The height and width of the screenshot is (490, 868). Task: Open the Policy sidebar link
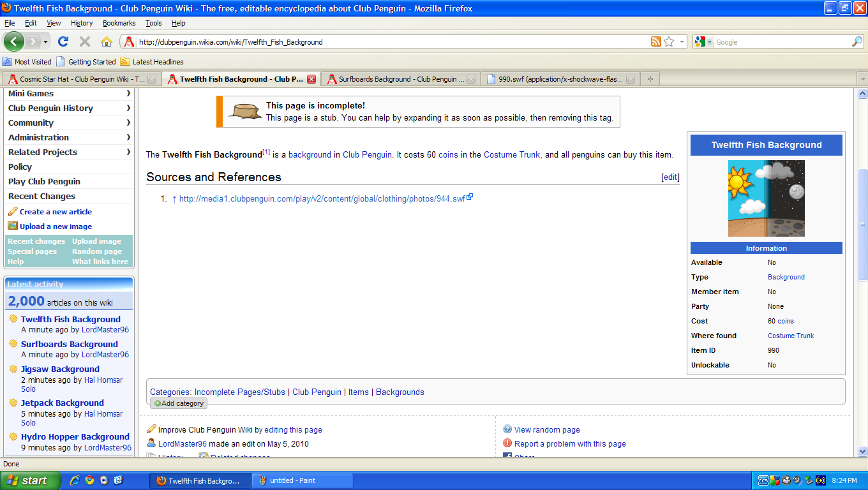pyautogui.click(x=20, y=167)
